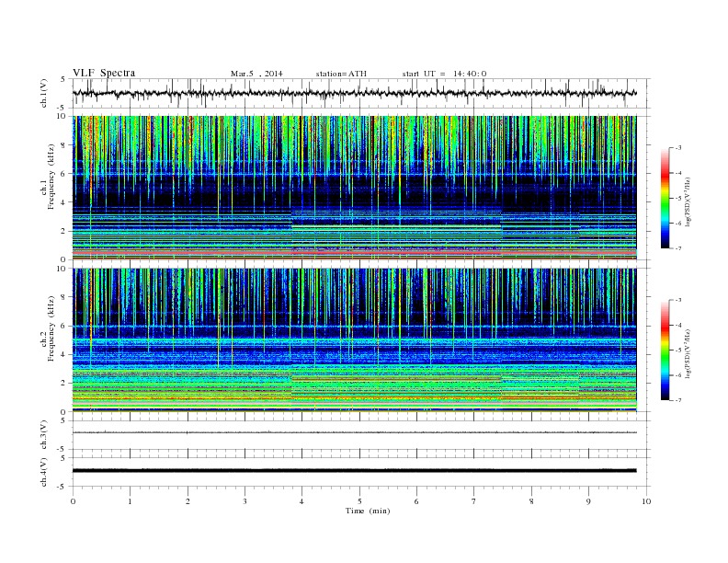
Task: Click time-axis tick label '5'
Action: 359,501
